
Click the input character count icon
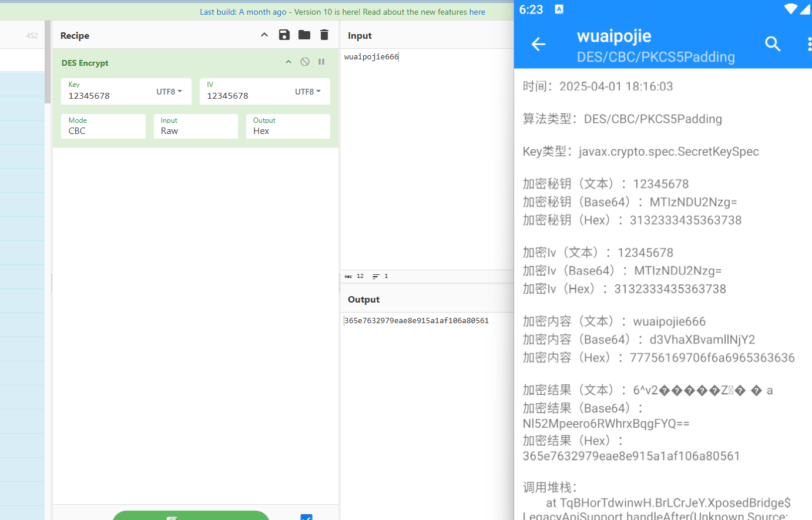(348, 276)
